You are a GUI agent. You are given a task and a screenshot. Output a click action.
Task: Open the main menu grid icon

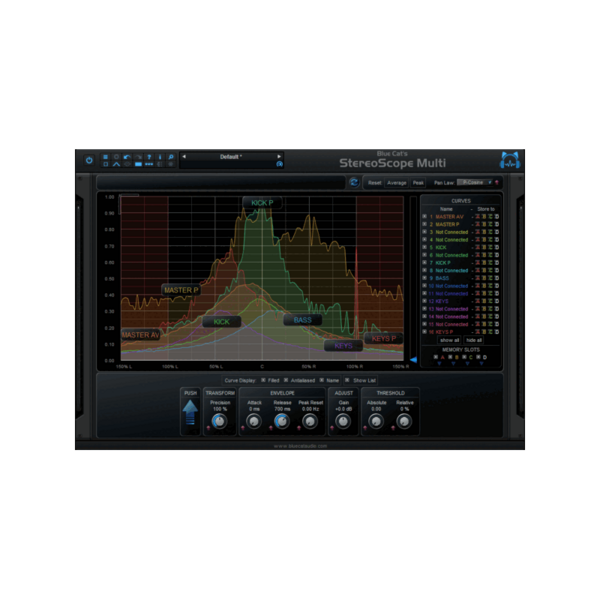(x=106, y=157)
